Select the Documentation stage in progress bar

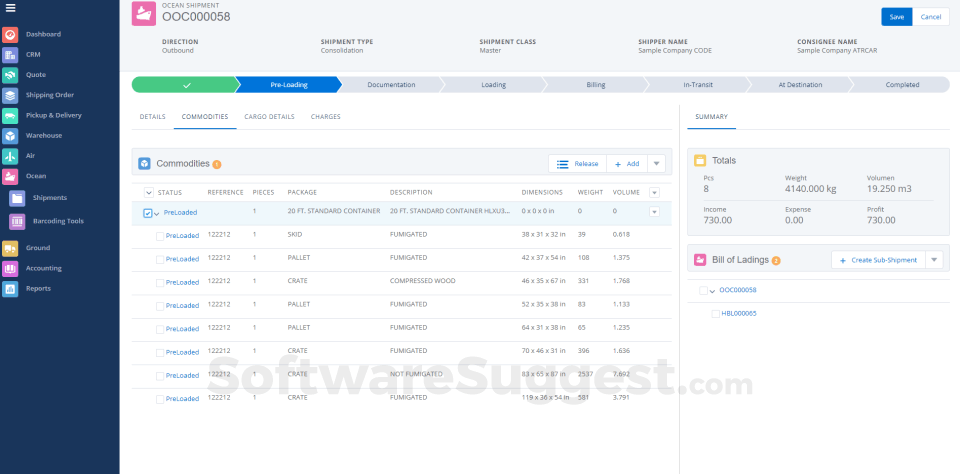(391, 85)
